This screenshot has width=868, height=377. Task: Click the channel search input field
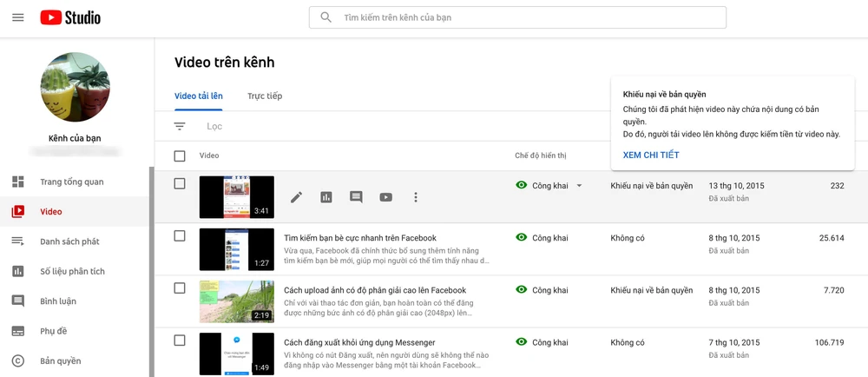coord(529,17)
